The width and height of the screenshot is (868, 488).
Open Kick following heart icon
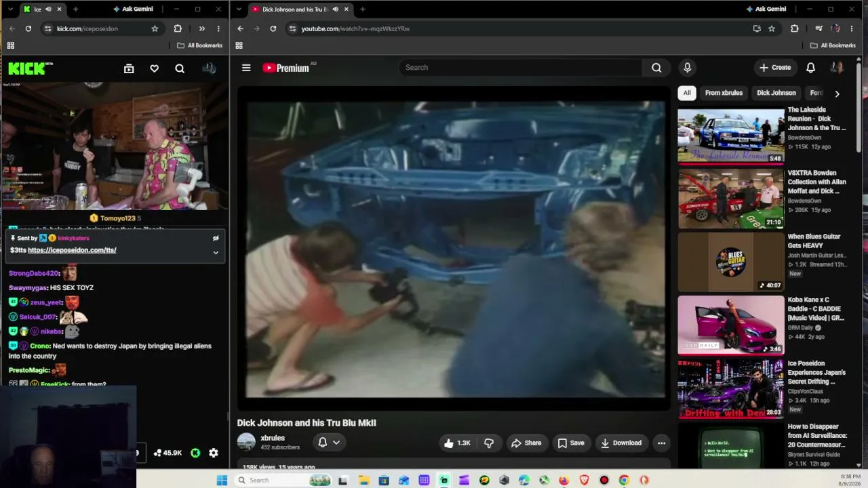[155, 68]
